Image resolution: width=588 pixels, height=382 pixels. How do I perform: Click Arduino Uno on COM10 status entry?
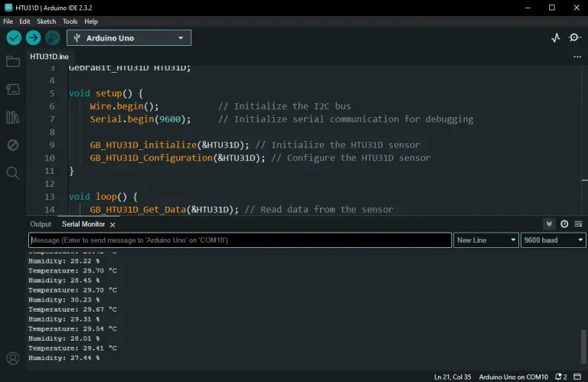pyautogui.click(x=513, y=377)
